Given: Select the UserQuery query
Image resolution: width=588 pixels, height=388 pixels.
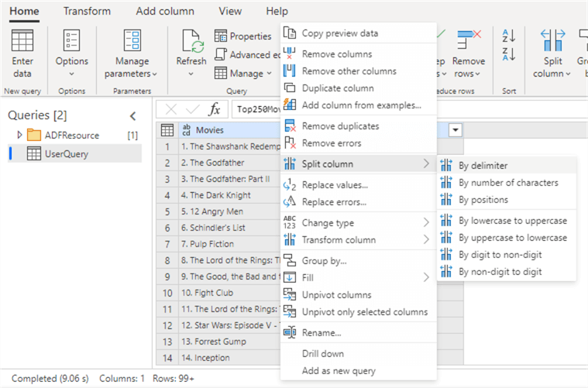Looking at the screenshot, I should [x=66, y=153].
